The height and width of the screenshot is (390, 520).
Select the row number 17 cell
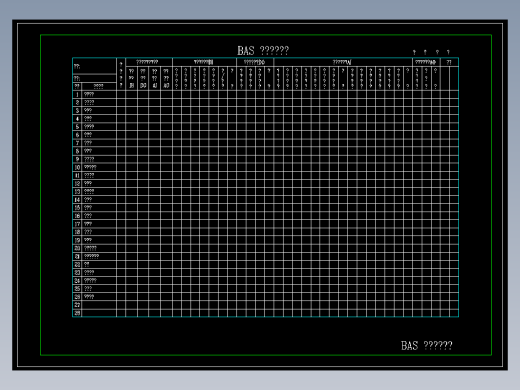pyautogui.click(x=77, y=224)
